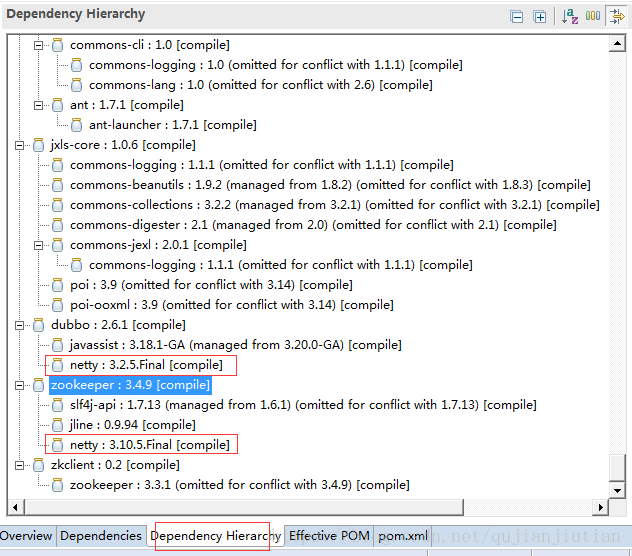Select the Dependency Hierarchy tab
The image size is (632, 556).
coord(216,536)
